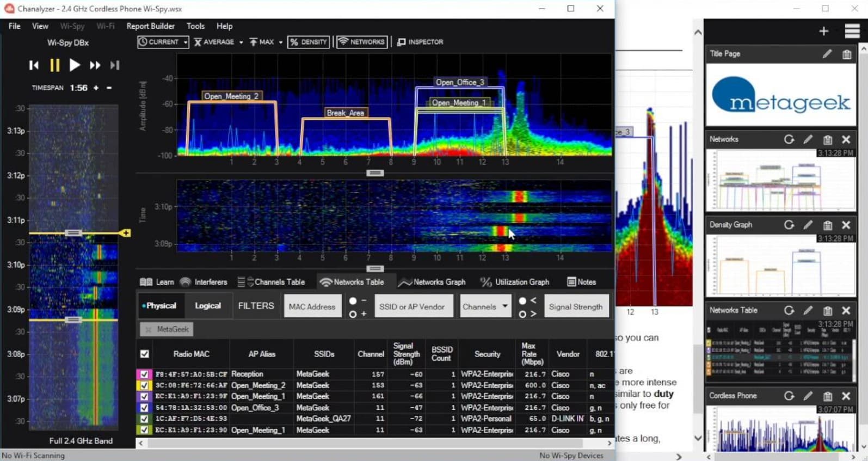Toggle the select-all networks checkbox

[144, 354]
